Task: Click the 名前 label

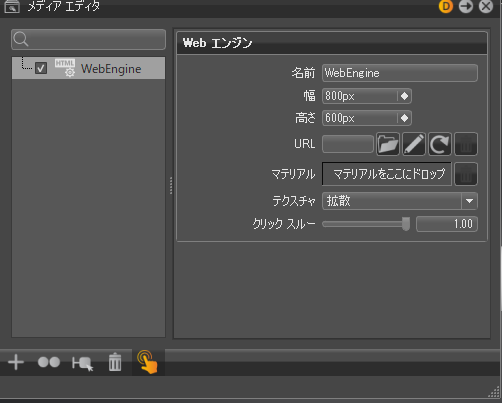Action: click(303, 73)
